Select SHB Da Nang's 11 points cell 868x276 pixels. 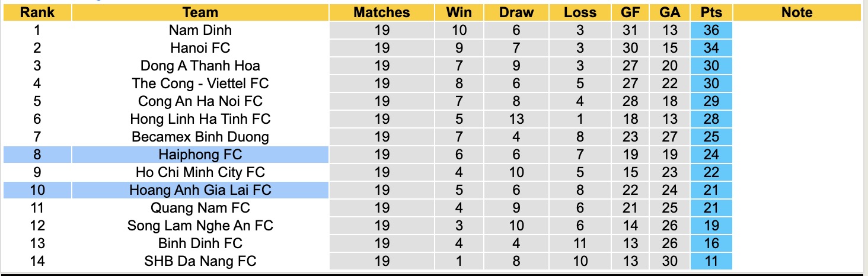pyautogui.click(x=711, y=261)
